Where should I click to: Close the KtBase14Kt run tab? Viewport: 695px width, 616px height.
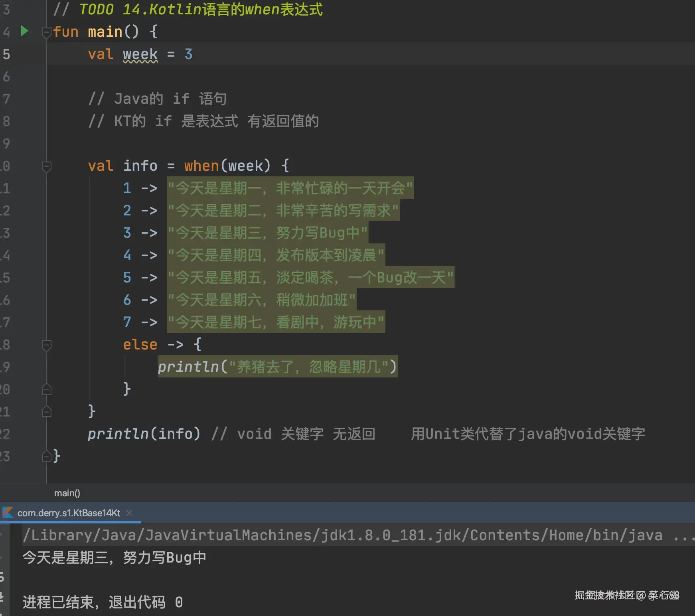[129, 513]
